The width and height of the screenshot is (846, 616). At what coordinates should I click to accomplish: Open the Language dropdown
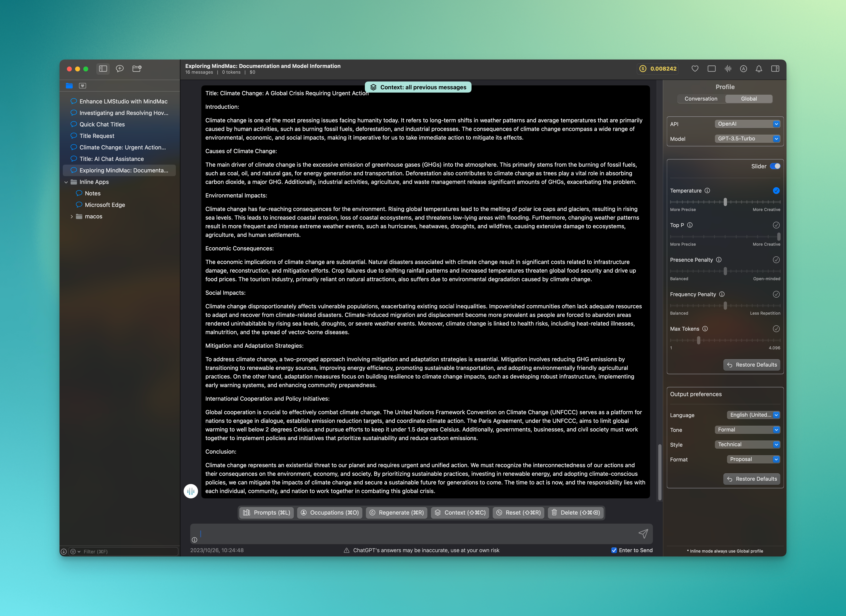[x=753, y=415]
